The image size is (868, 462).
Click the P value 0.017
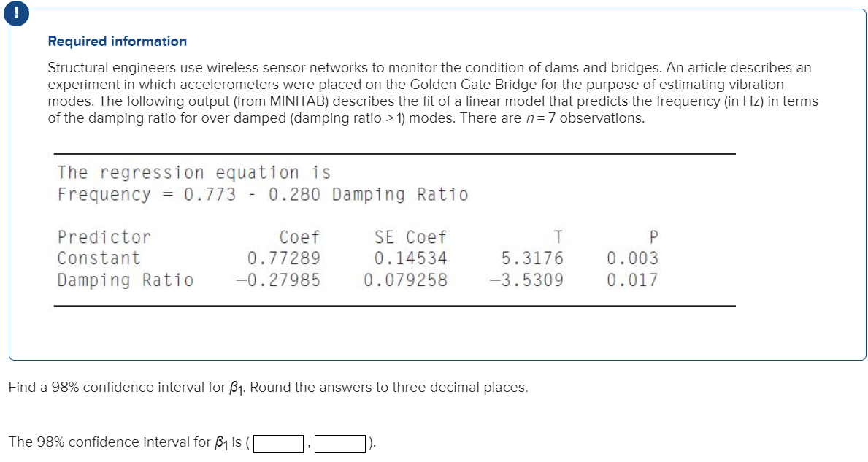click(632, 277)
